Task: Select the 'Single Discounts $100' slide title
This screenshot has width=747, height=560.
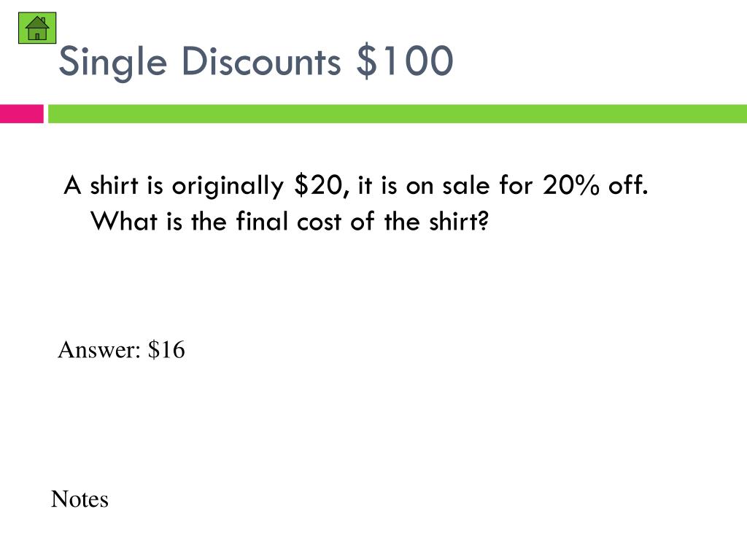Action: click(x=256, y=63)
